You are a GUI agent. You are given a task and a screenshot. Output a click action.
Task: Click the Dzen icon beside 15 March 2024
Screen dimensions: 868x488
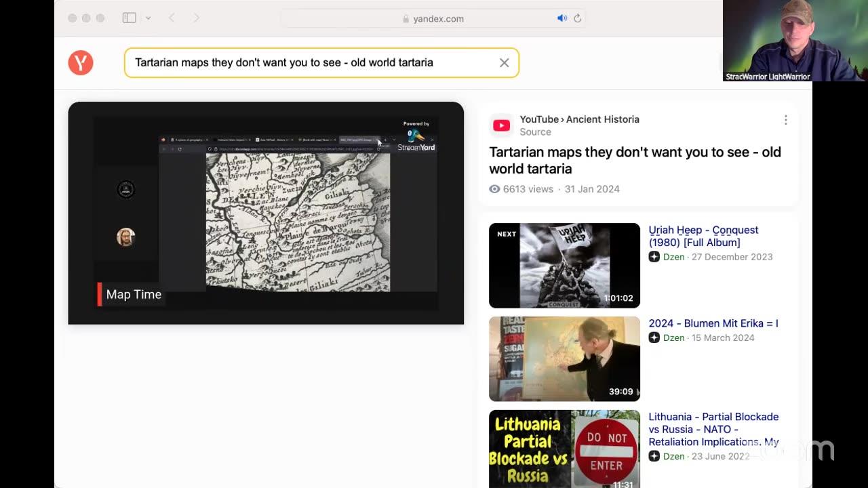654,338
